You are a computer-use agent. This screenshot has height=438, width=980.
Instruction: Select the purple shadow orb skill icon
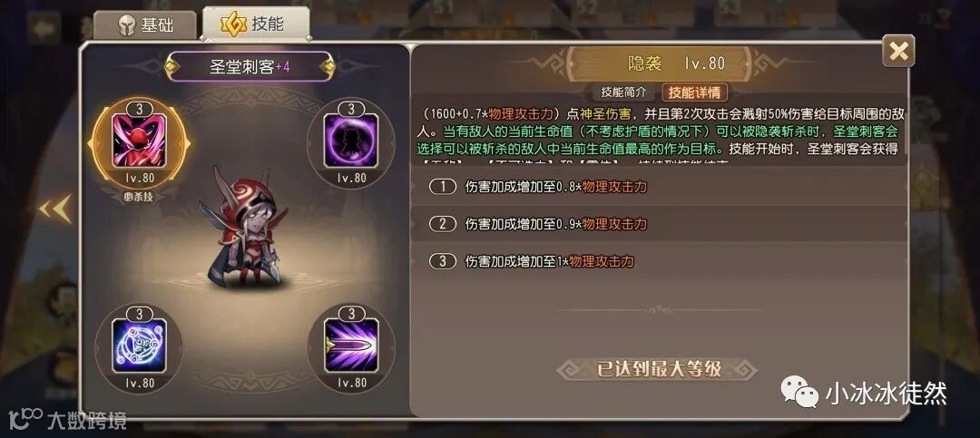[x=350, y=140]
